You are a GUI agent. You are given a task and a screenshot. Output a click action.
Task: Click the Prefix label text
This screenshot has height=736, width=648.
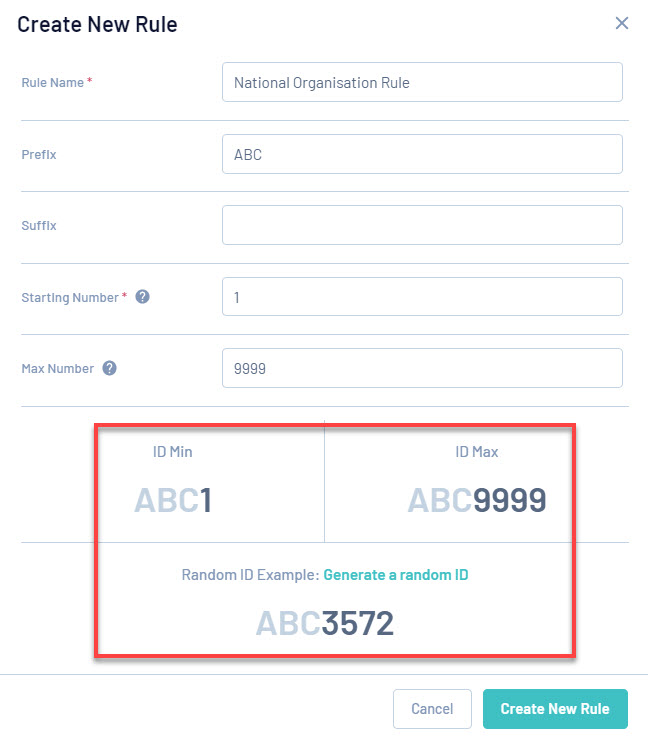click(38, 155)
